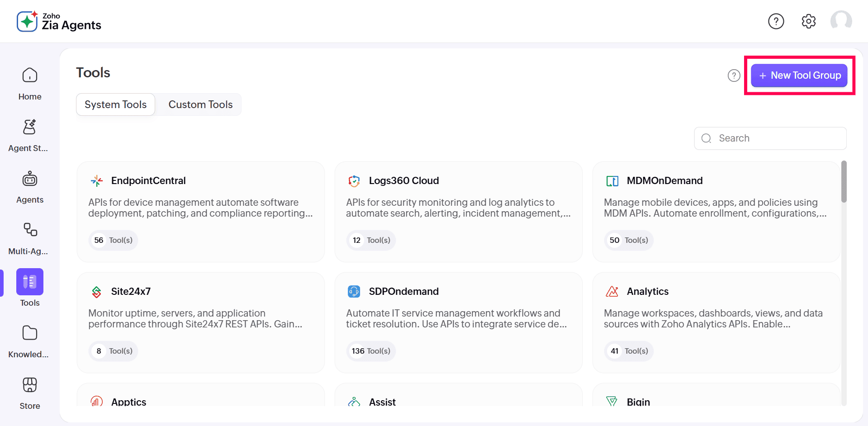Image resolution: width=868 pixels, height=426 pixels.
Task: Click the 136 Tool(s) badge on SDPOndemand
Action: point(371,351)
